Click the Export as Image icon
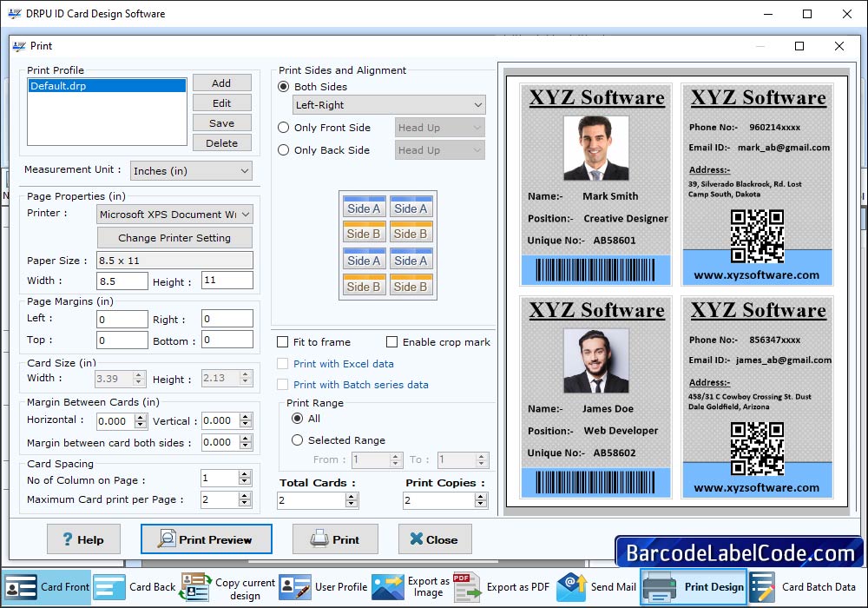The width and height of the screenshot is (868, 608). [x=387, y=587]
